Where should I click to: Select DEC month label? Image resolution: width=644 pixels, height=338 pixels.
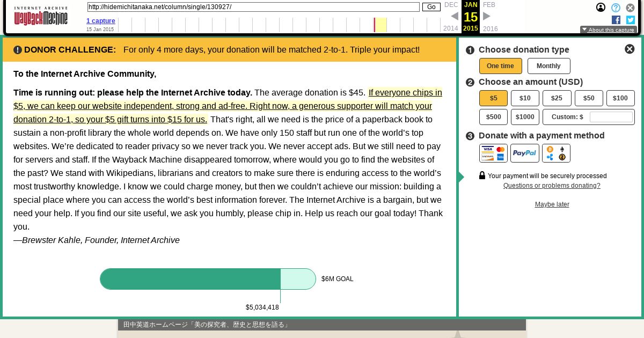[451, 5]
